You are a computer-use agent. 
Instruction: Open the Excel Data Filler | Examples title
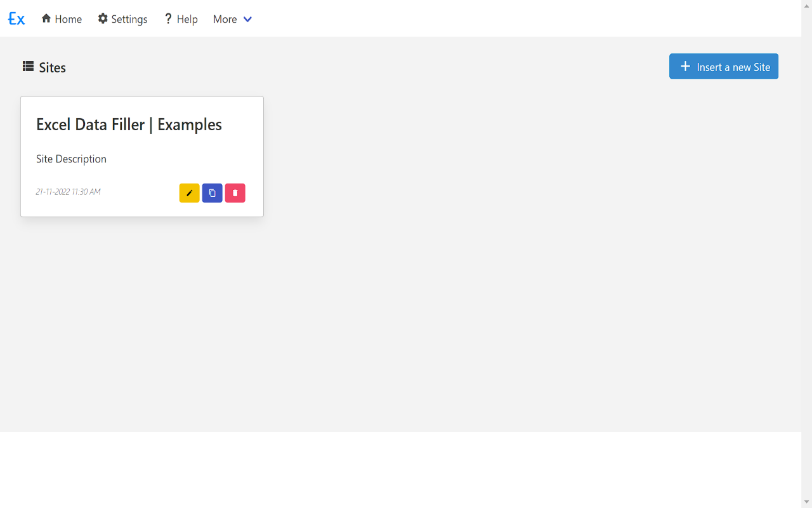click(129, 124)
